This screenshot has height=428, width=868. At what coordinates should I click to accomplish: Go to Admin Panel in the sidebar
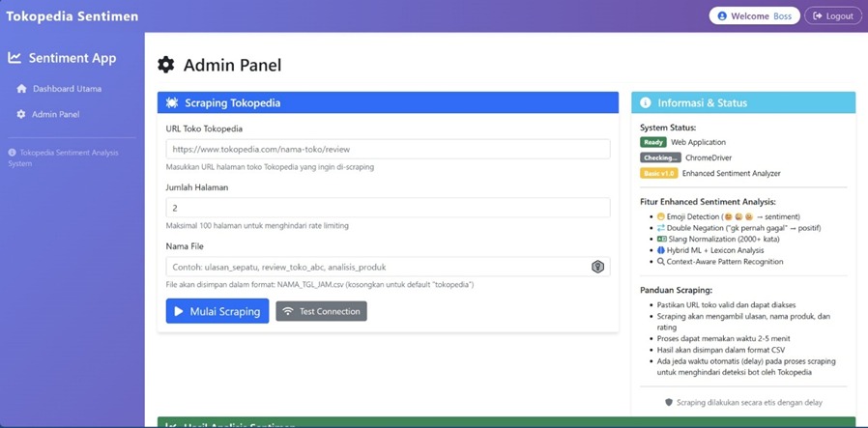55,114
